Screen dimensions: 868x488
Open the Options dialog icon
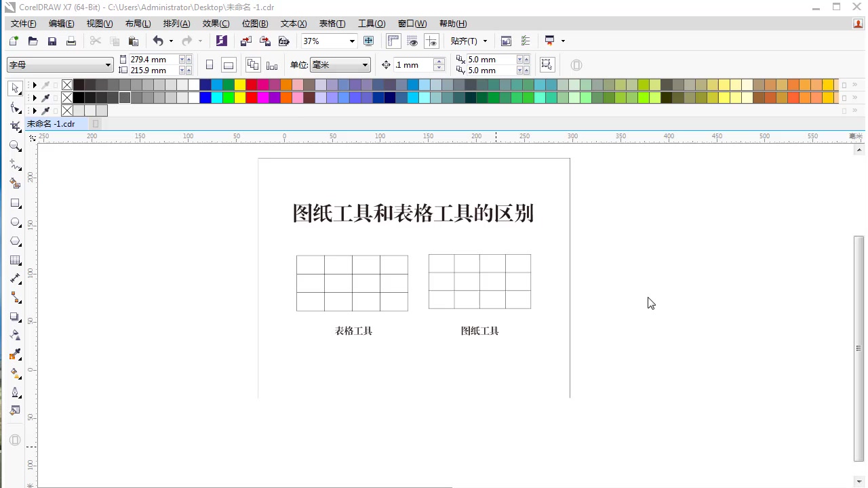[x=525, y=41]
